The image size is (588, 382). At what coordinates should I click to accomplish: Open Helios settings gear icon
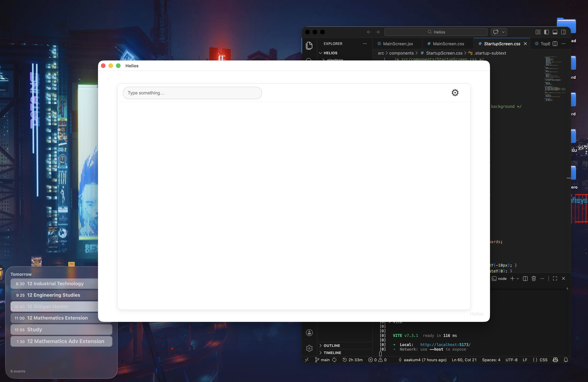[455, 93]
